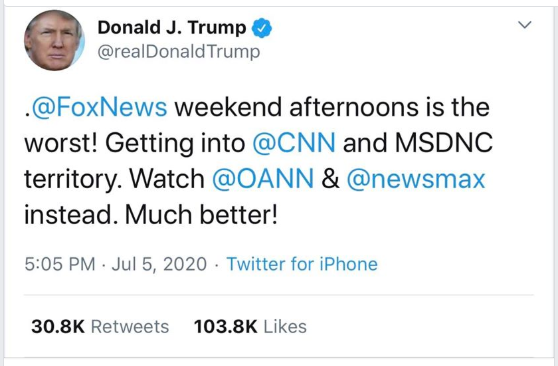558x366 pixels.
Task: Click the 5:05 PM timestamp
Action: 60,264
